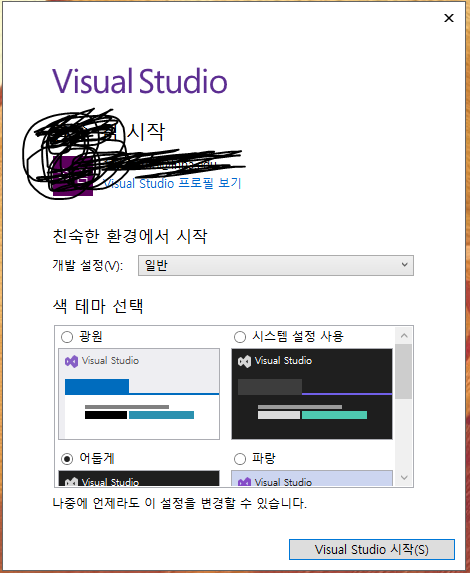
Task: Open the Visual Studio 프로필 보기 link
Action: pos(173,183)
